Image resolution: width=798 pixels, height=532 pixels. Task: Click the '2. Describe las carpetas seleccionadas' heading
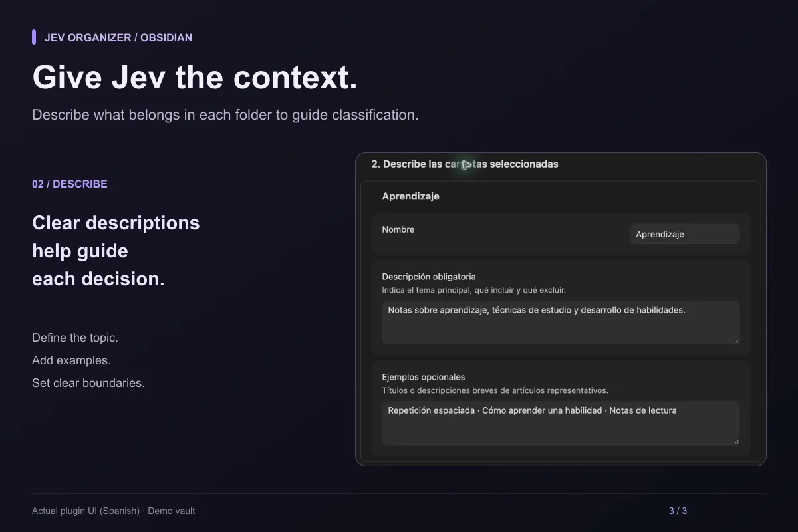point(465,164)
